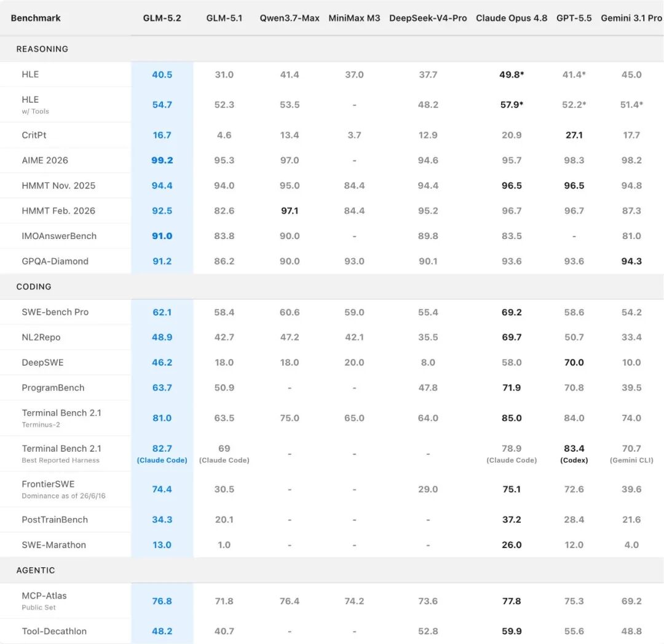Screen dimensions: 664x644
Task: Click GPT-5.5 score 83.4 (Codex)
Action: click(x=574, y=454)
